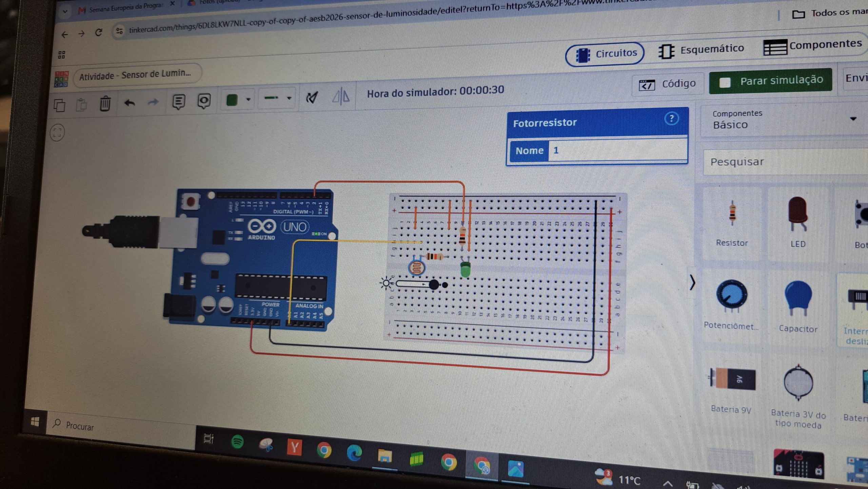This screenshot has height=489, width=868.
Task: Undo the last action with the arrow
Action: point(130,102)
